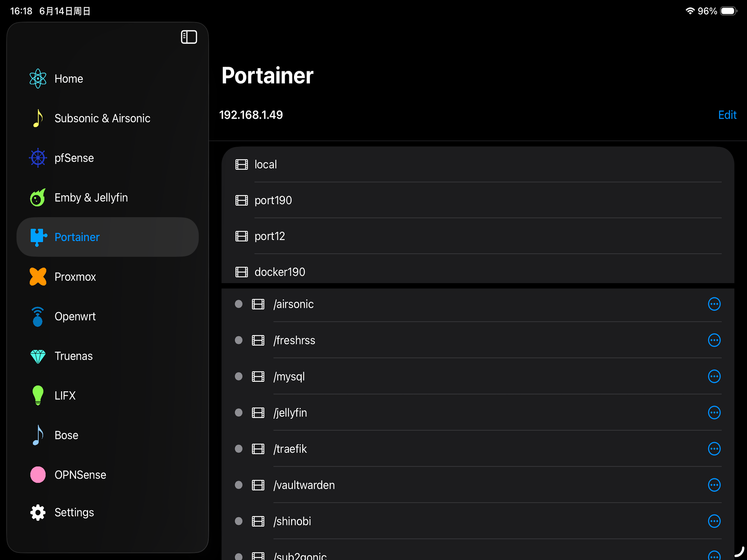Image resolution: width=747 pixels, height=560 pixels.
Task: Switch to Subsonic & Airsonic section
Action: [x=107, y=118]
